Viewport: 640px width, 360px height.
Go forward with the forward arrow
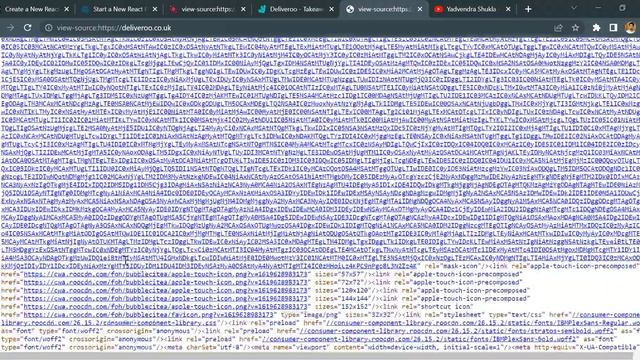coord(11,28)
